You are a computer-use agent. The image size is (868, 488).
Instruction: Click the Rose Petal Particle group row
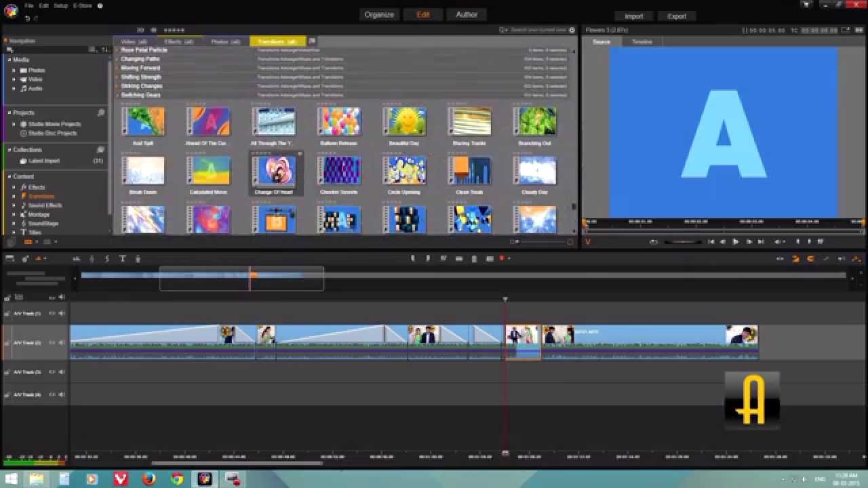tap(342, 50)
